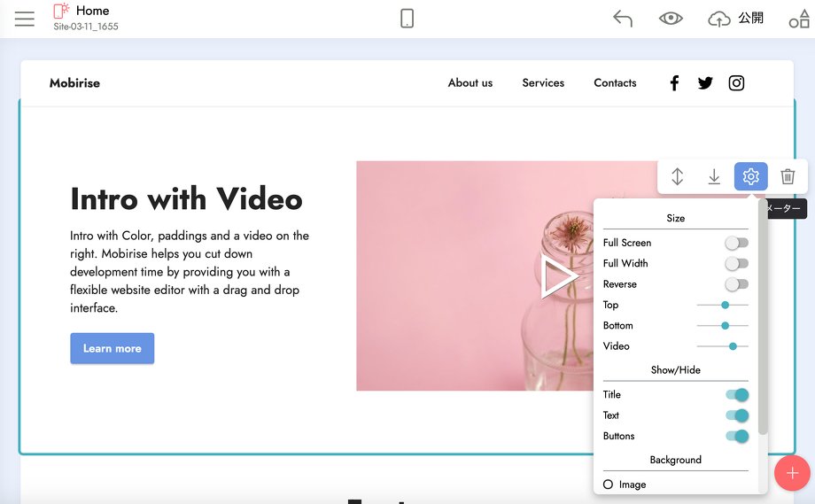Open the block parameters gear icon
The height and width of the screenshot is (504, 815).
coord(751,177)
